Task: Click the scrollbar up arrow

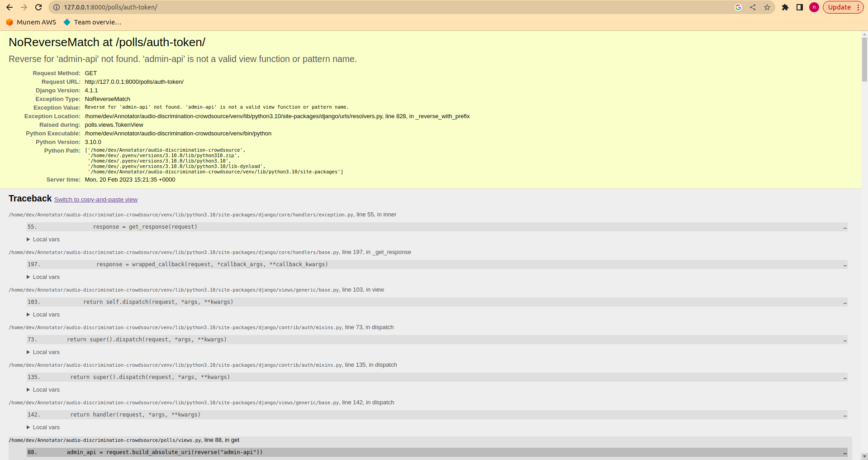Action: tap(864, 34)
